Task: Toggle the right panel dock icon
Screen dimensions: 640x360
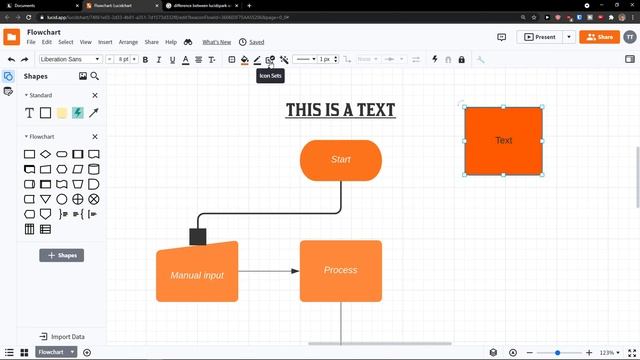Action: [630, 59]
